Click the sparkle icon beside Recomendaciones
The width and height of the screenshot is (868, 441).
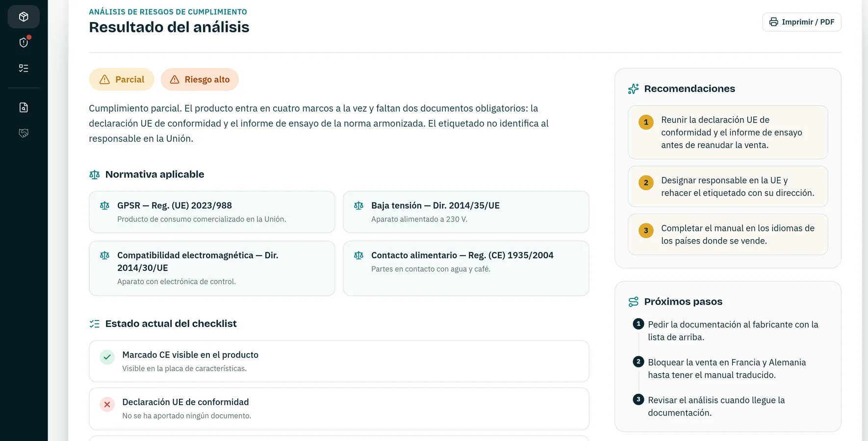[633, 89]
